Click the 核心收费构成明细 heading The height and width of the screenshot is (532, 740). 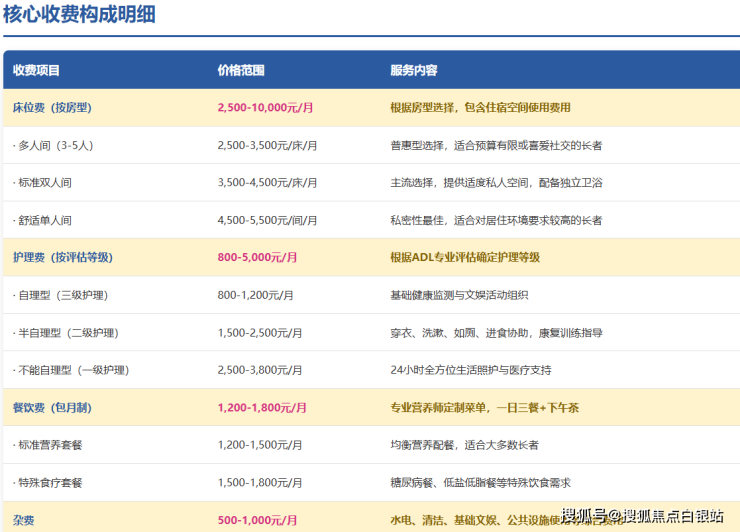tap(79, 15)
